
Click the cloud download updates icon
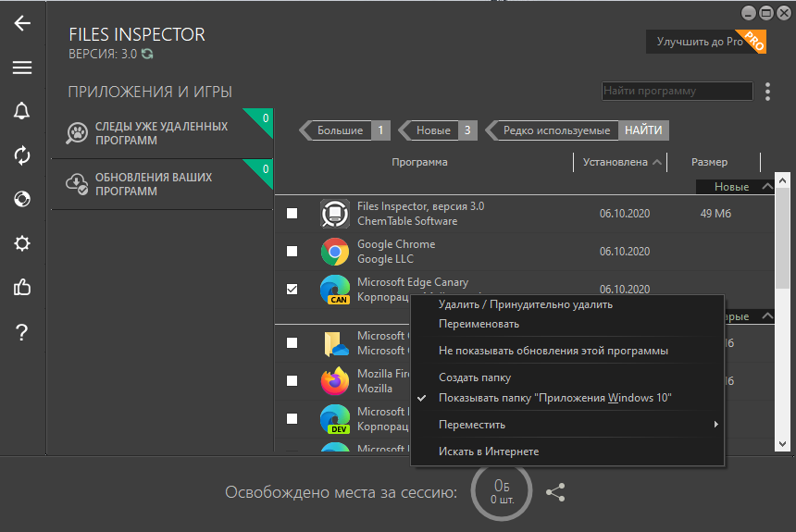77,184
